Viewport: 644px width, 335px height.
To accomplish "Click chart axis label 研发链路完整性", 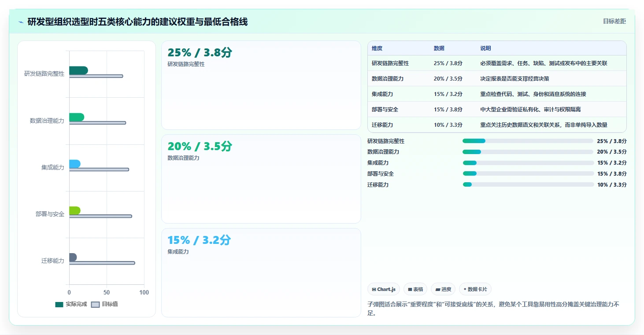I will 44,74.
